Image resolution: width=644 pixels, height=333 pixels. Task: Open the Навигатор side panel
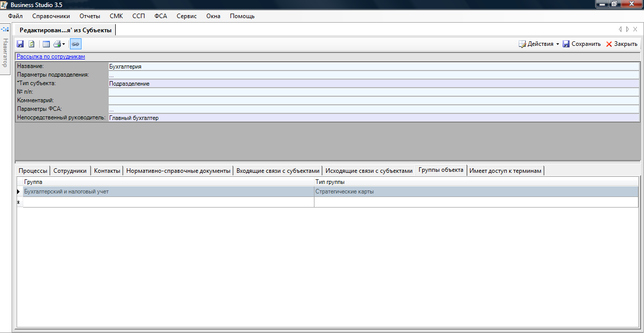(6, 52)
